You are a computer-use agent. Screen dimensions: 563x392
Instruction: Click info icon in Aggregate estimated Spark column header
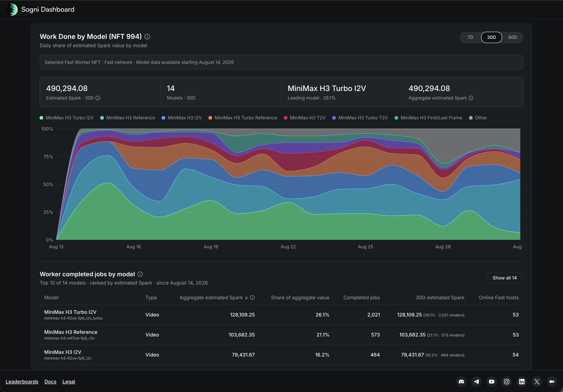252,298
